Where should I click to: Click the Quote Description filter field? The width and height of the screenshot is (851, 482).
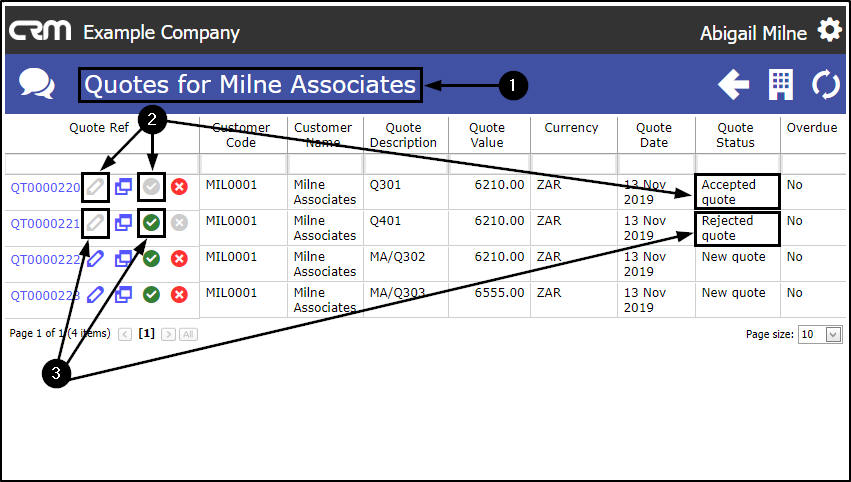[x=403, y=163]
